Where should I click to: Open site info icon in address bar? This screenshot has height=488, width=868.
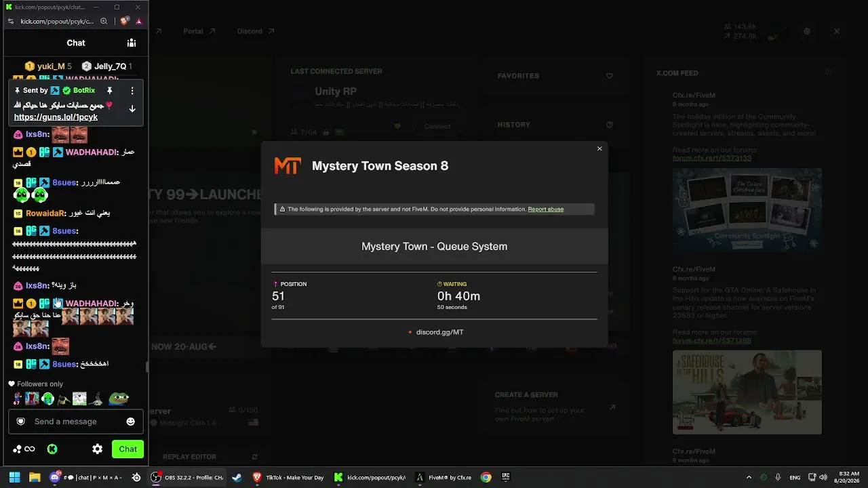pyautogui.click(x=11, y=21)
